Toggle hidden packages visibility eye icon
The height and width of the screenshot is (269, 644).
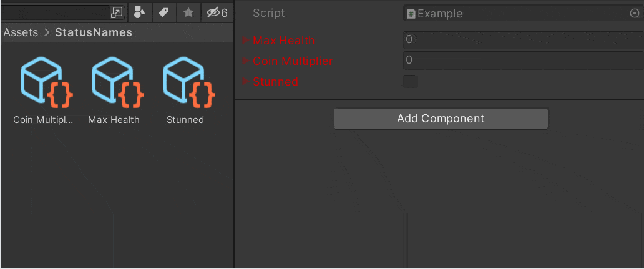click(x=217, y=13)
